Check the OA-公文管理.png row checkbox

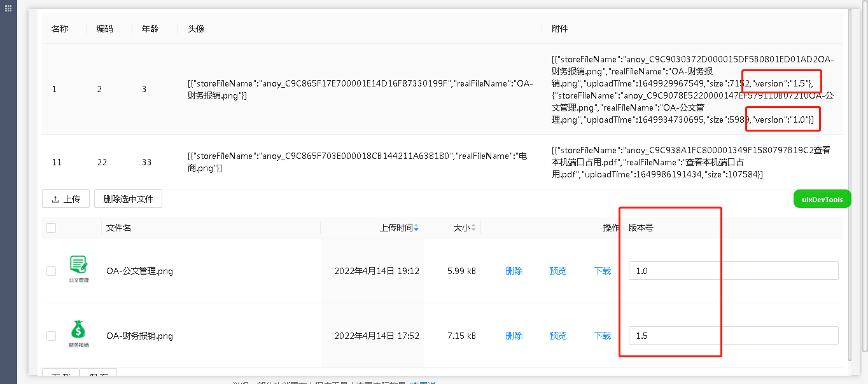pyautogui.click(x=52, y=271)
